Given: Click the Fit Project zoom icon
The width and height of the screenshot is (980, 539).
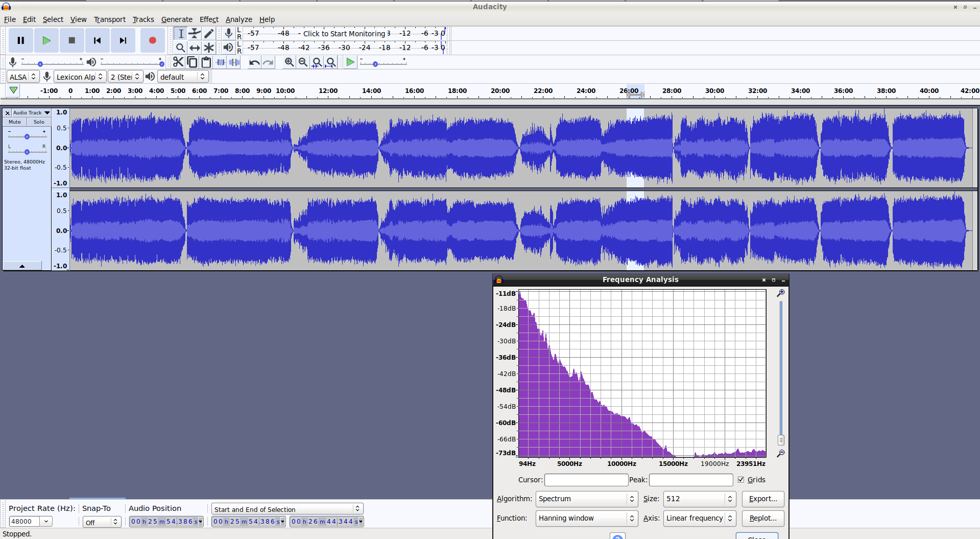Looking at the screenshot, I should click(x=331, y=62).
